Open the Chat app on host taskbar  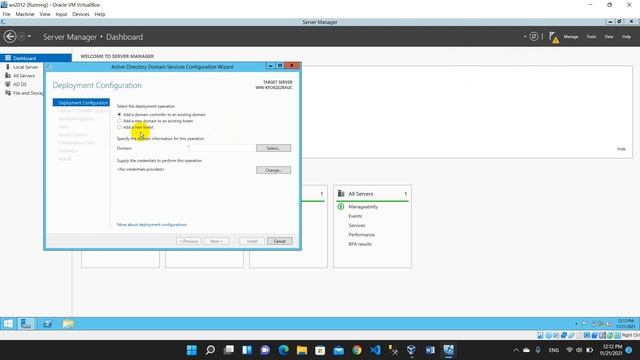pyautogui.click(x=265, y=350)
